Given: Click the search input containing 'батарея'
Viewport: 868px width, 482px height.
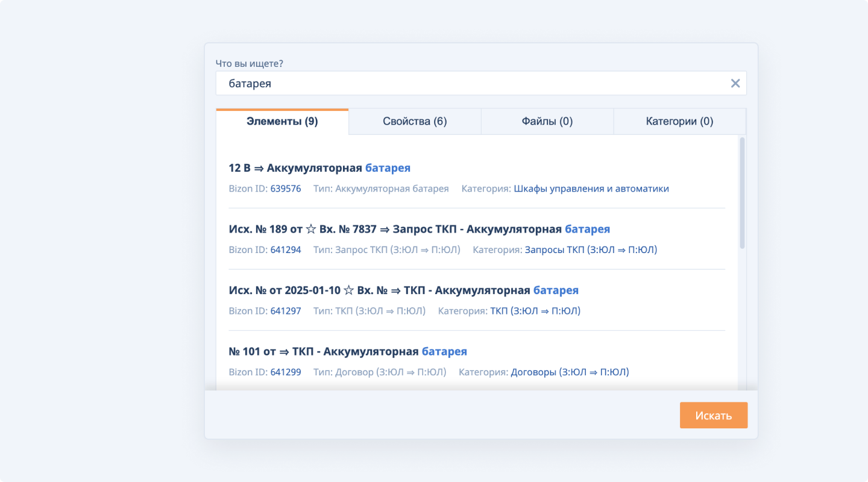Looking at the screenshot, I should (x=470, y=84).
